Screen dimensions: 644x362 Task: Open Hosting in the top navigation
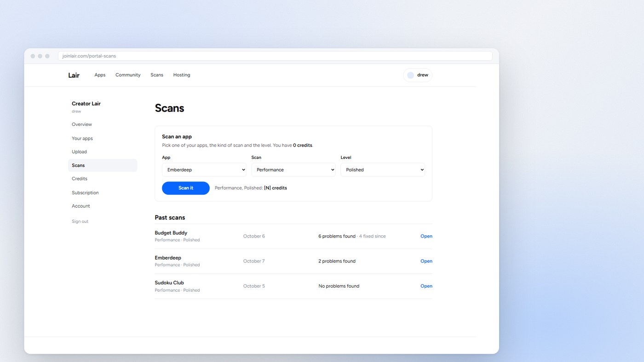182,75
